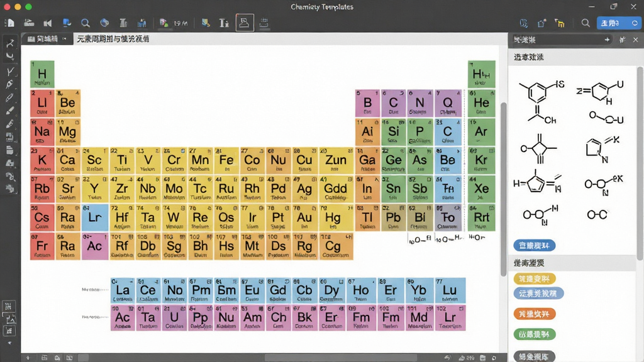Open the folder icon in the top toolbar
This screenshot has height=362, width=644.
coord(29,23)
